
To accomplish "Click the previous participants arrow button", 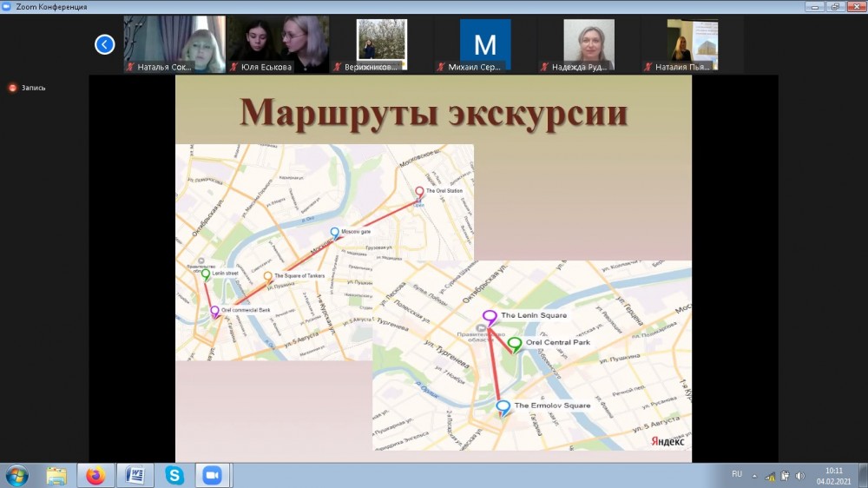I will pyautogui.click(x=105, y=44).
